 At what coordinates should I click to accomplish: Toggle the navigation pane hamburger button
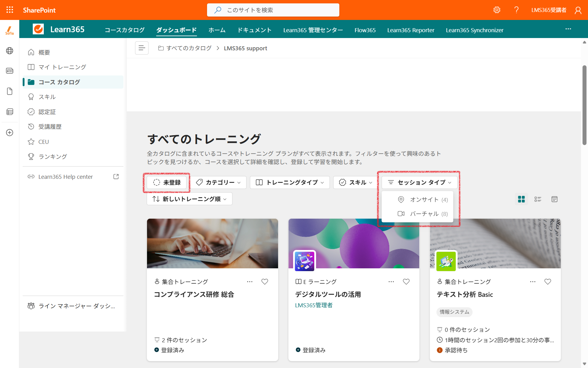[x=142, y=48]
